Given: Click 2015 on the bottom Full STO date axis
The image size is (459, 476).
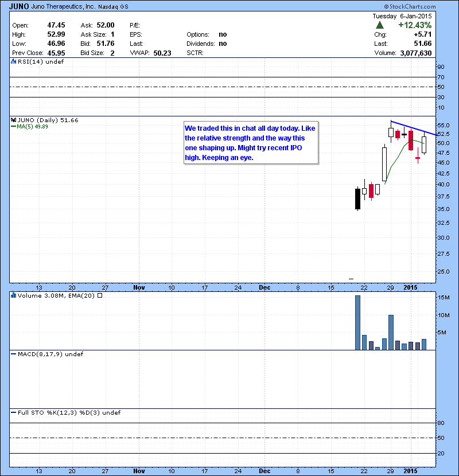Looking at the screenshot, I should pyautogui.click(x=410, y=471).
